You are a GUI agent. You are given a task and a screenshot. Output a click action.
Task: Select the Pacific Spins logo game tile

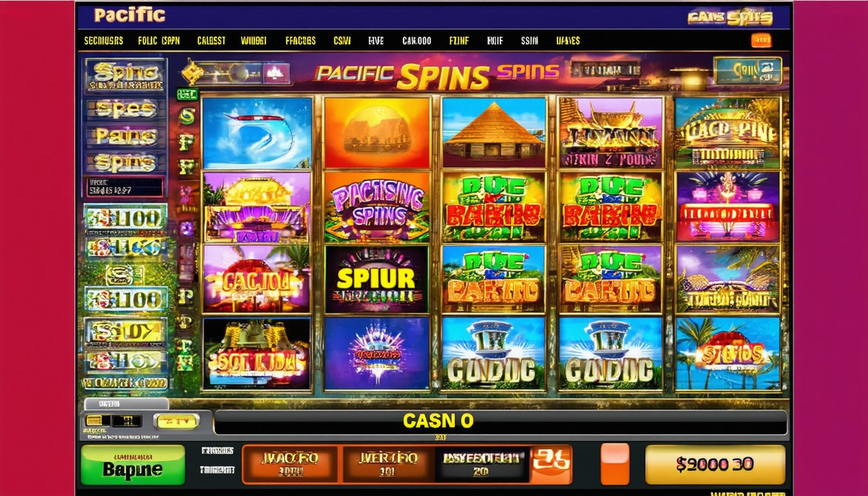tap(377, 207)
